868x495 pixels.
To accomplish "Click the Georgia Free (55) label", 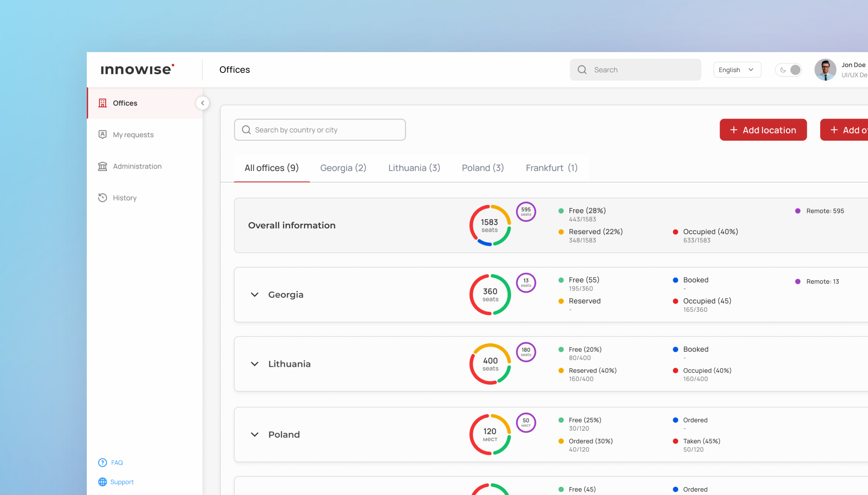I will [584, 280].
